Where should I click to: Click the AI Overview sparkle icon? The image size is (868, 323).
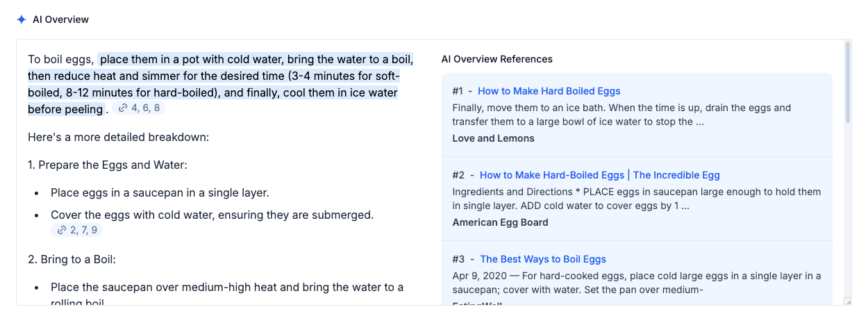click(22, 19)
